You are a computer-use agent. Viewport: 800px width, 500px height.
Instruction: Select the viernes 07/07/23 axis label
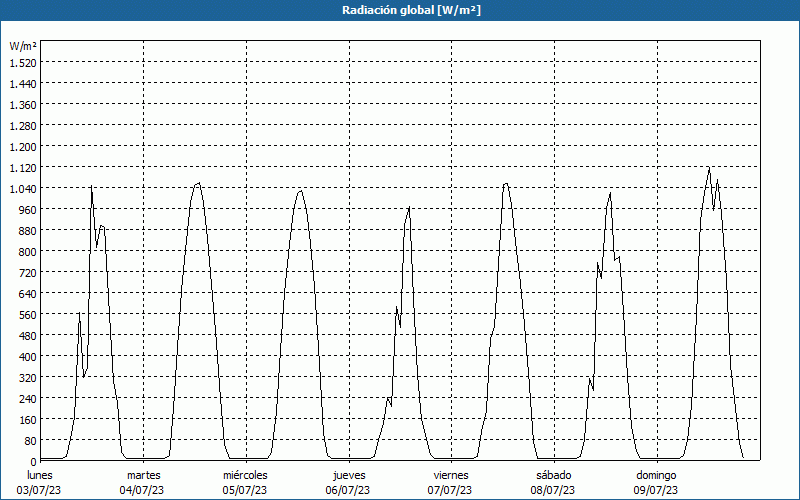(x=451, y=483)
